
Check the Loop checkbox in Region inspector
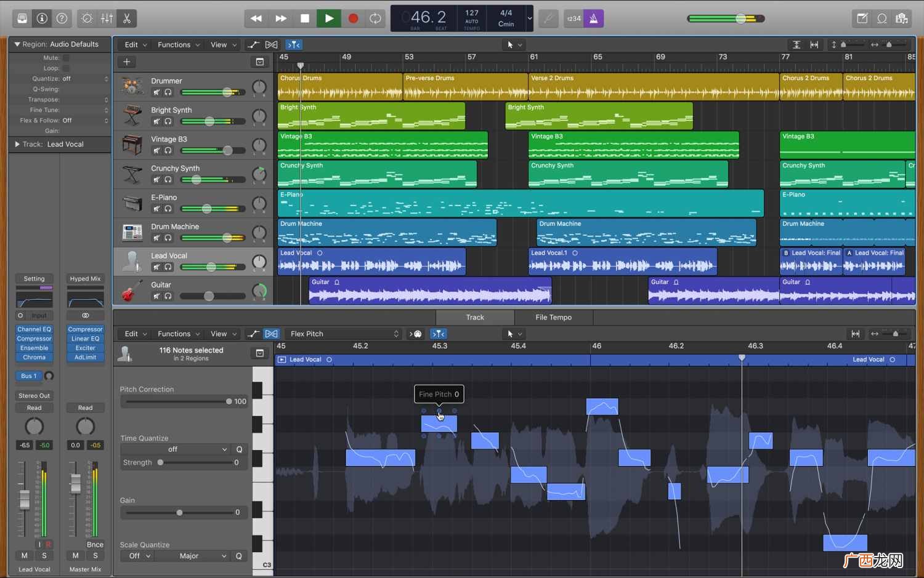coord(66,68)
